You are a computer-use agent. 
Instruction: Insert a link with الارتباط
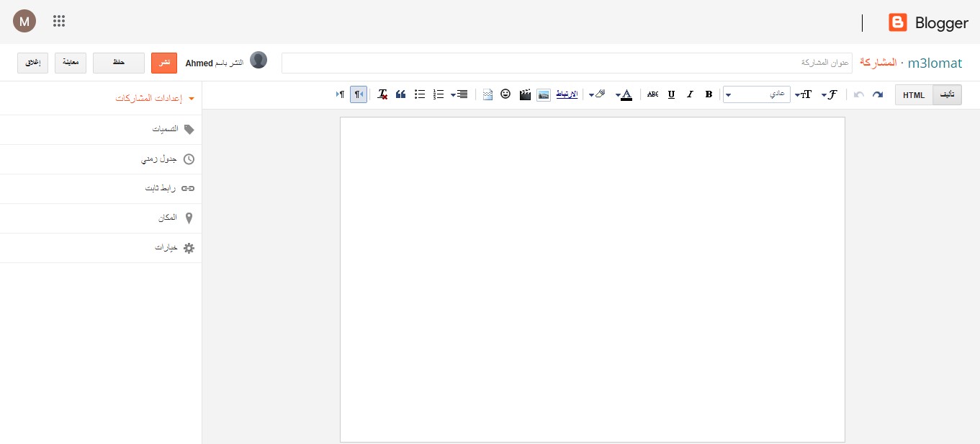pos(567,94)
